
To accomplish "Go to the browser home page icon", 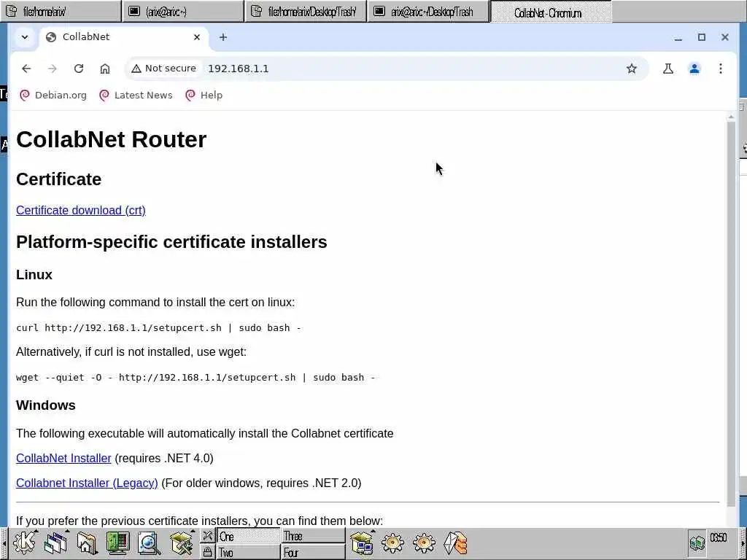I will [x=105, y=69].
